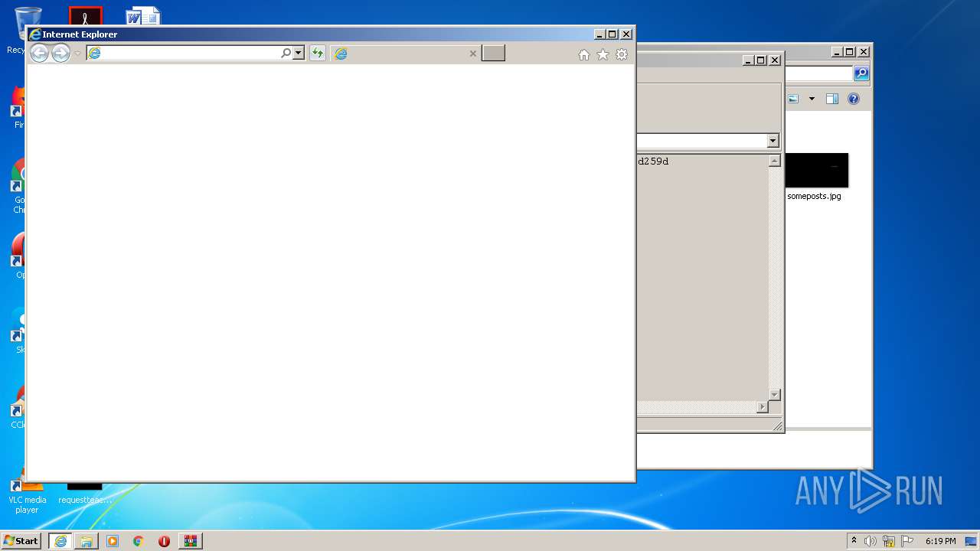Click the Explorer window search field

818,73
